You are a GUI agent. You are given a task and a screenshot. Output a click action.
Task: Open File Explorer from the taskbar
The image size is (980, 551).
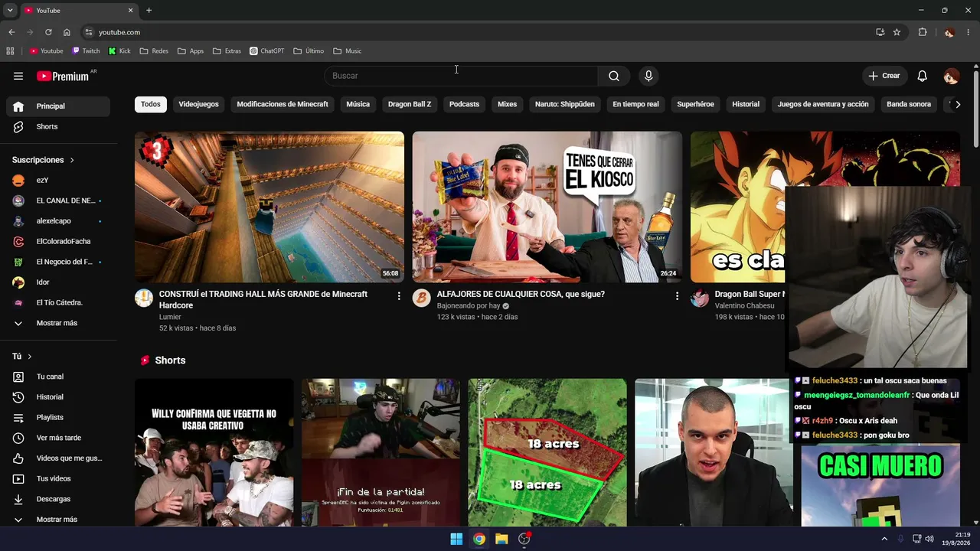[501, 539]
